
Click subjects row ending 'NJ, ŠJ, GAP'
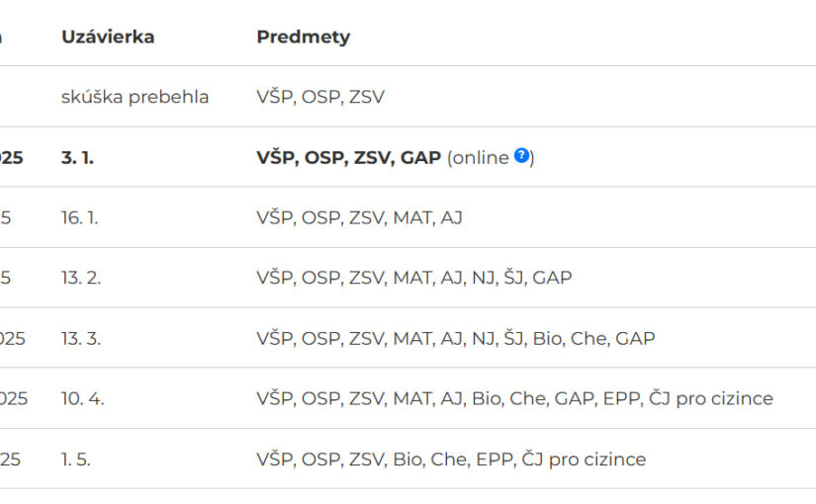point(414,278)
